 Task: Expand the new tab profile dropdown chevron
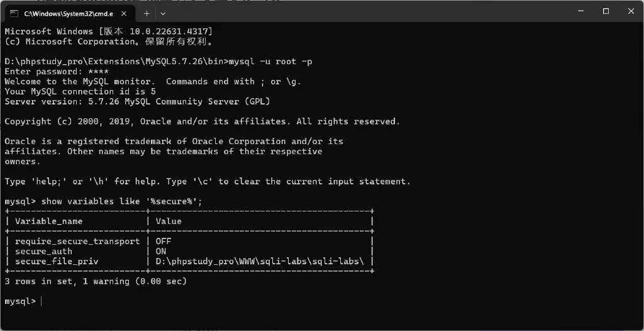tap(163, 14)
